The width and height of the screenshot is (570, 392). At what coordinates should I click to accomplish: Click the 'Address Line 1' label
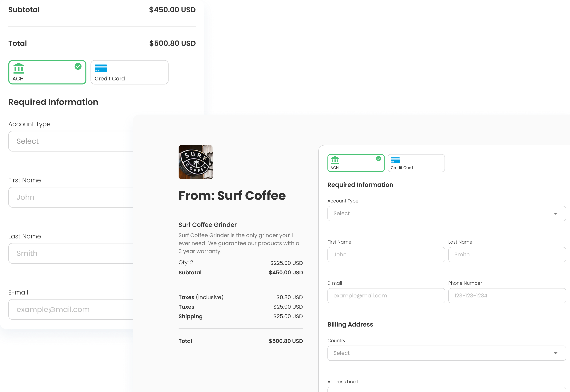pyautogui.click(x=343, y=382)
